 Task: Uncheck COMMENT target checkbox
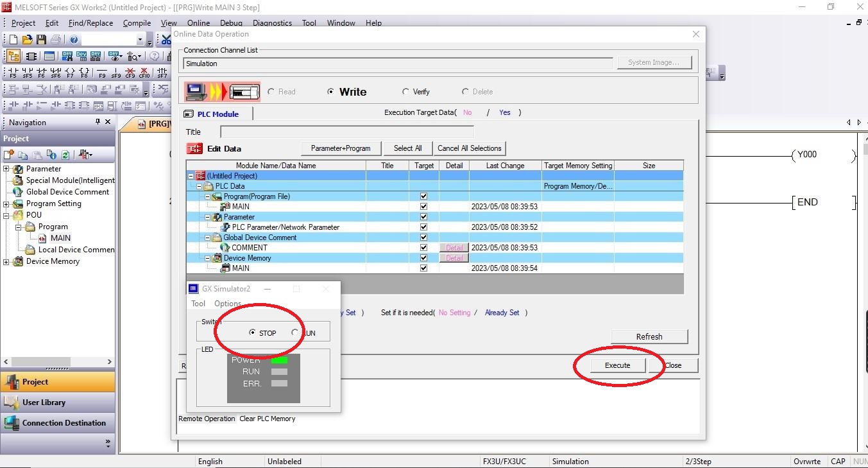423,248
